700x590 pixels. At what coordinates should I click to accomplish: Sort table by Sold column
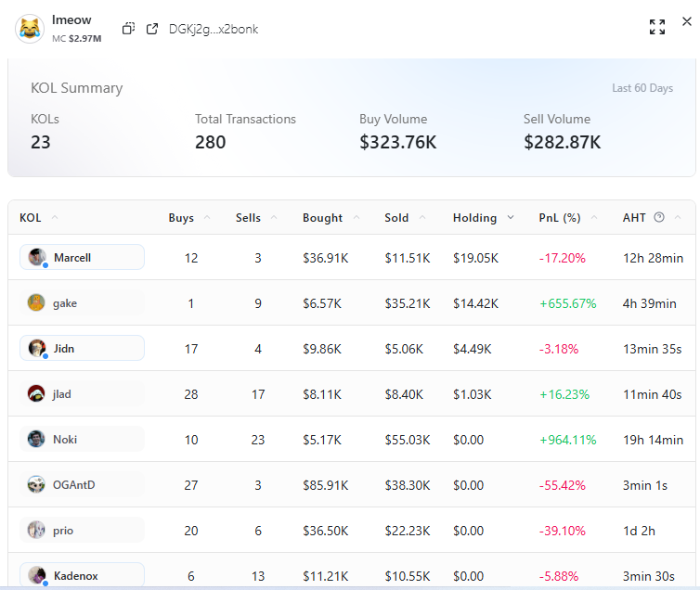422,218
